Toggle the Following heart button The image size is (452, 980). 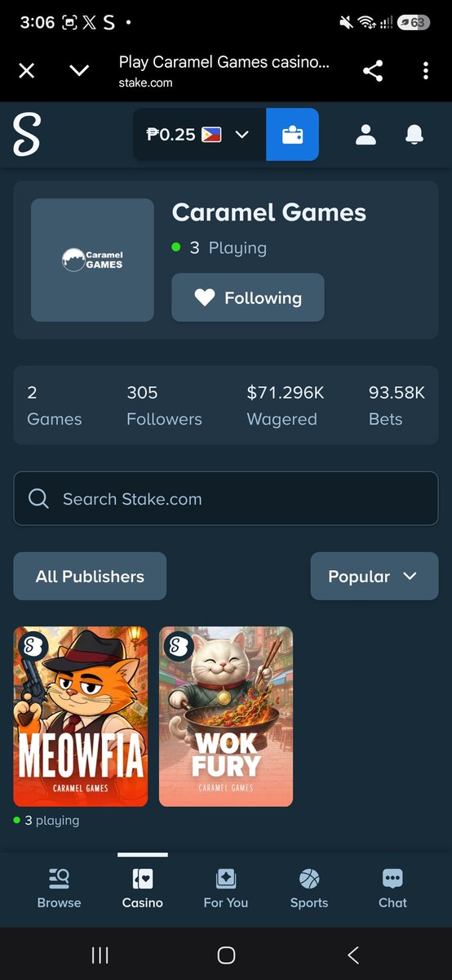click(x=248, y=297)
